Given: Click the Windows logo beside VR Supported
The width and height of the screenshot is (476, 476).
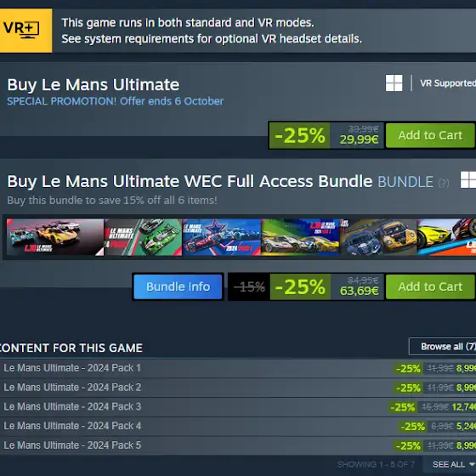Looking at the screenshot, I should pyautogui.click(x=394, y=83).
